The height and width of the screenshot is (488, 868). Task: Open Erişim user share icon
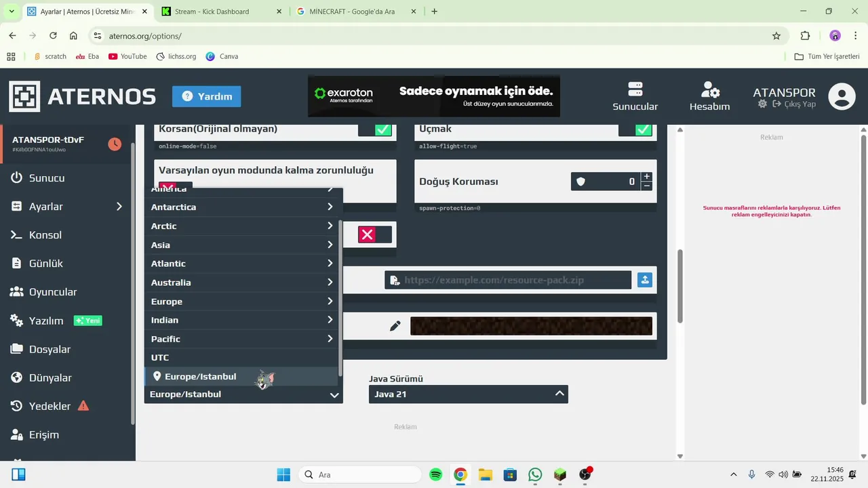click(x=17, y=434)
